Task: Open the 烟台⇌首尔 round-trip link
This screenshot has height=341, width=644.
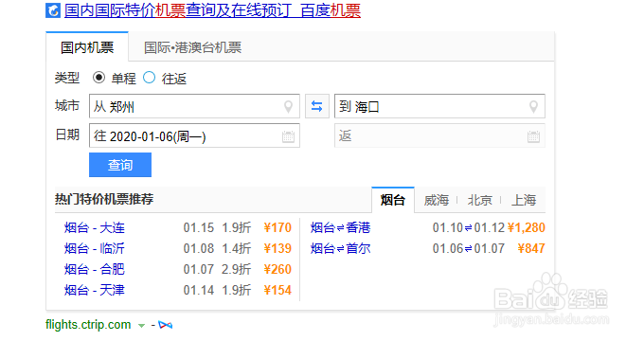Action: [x=341, y=248]
